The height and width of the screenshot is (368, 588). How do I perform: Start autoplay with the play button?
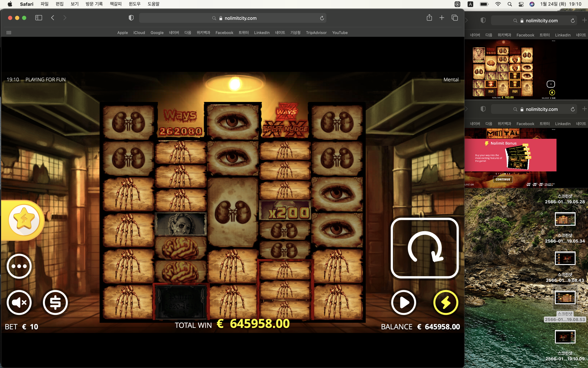pos(404,302)
